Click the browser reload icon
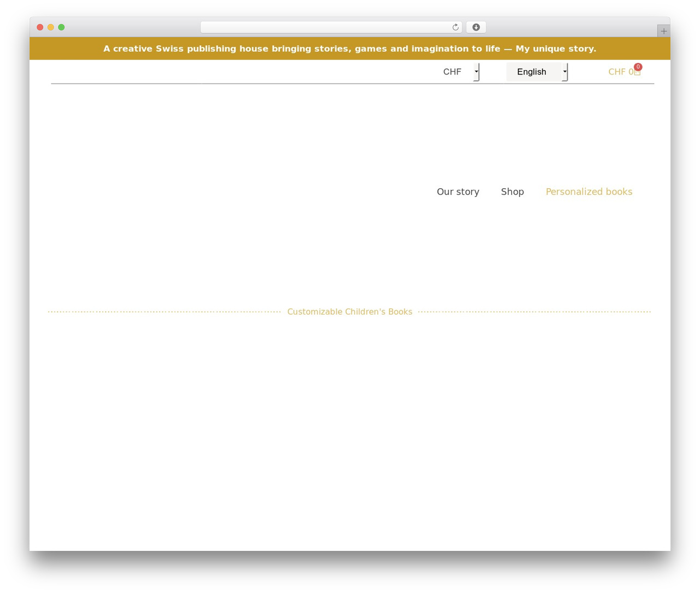This screenshot has height=593, width=700. tap(455, 27)
